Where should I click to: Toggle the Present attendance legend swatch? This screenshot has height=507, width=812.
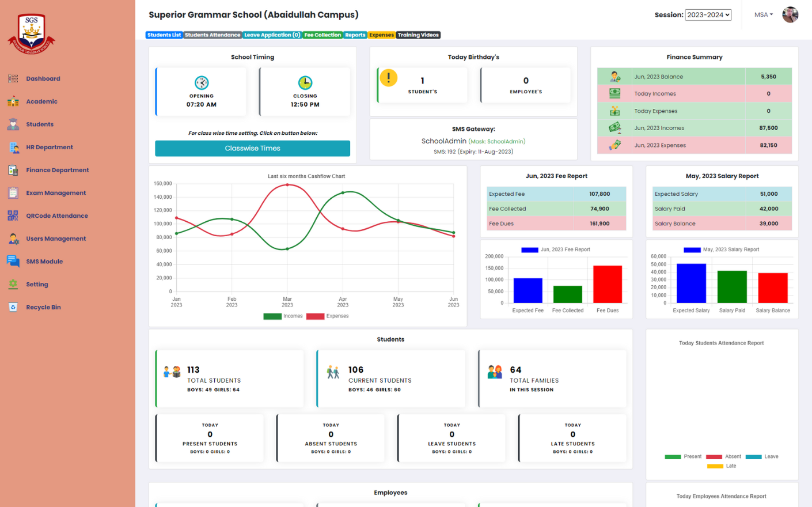[x=673, y=457]
